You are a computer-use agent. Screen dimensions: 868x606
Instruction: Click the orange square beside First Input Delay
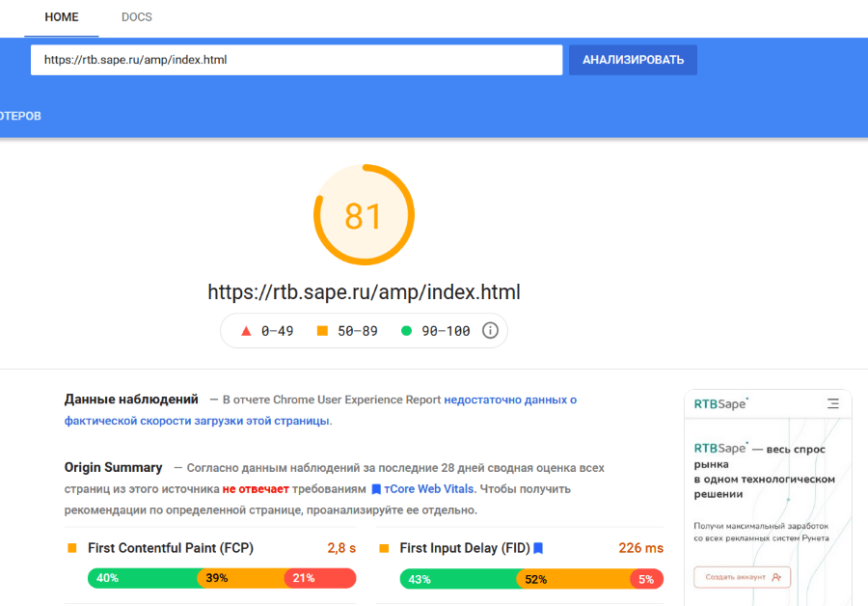click(384, 548)
